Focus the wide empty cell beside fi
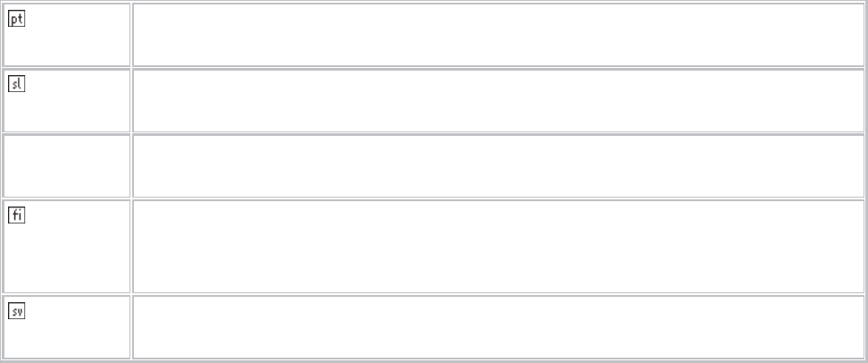The width and height of the screenshot is (868, 363). pos(498,246)
